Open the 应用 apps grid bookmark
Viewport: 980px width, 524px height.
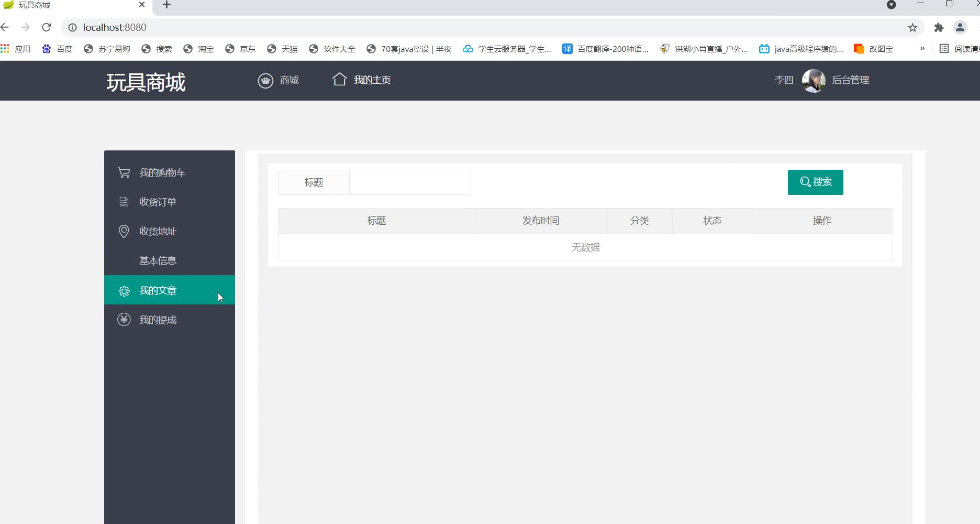point(16,49)
